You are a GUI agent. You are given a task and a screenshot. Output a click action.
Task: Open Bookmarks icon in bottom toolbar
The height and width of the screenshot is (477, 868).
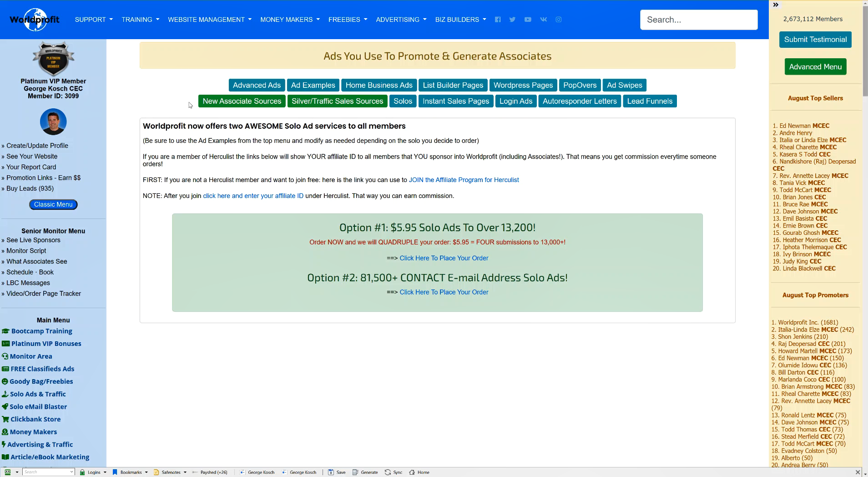tap(115, 472)
